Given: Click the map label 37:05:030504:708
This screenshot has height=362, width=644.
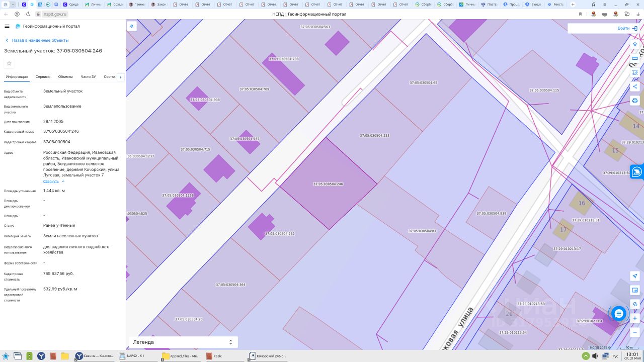Looking at the screenshot, I should [283, 59].
